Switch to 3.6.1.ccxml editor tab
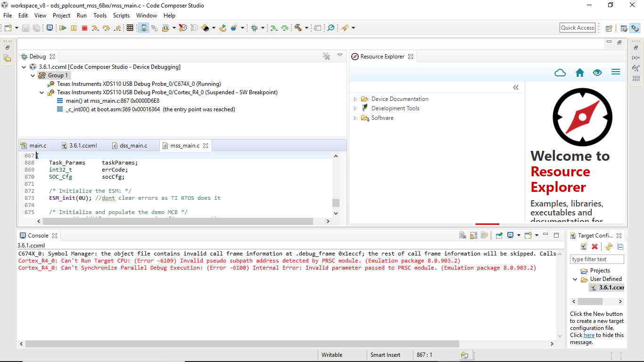 click(x=83, y=146)
